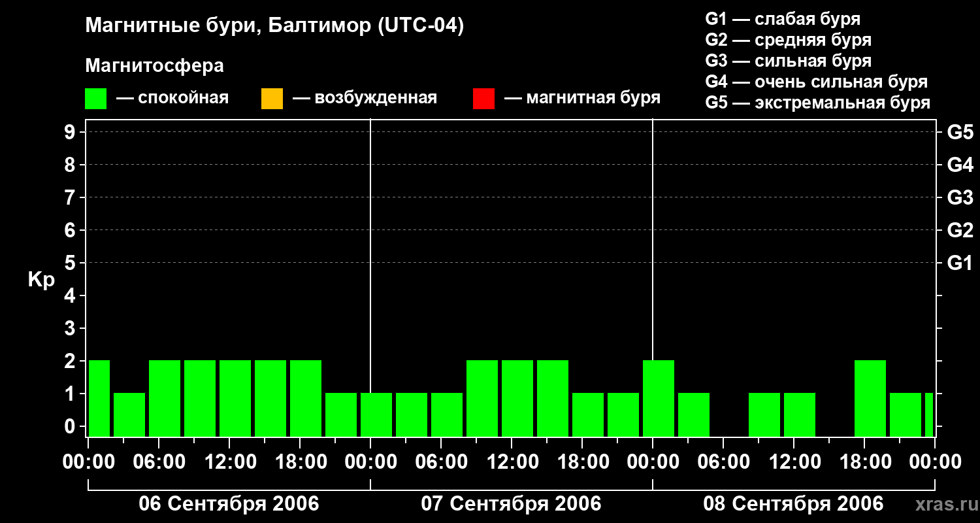
Task: Click the date label '06 Сентября 2006'
Action: (x=229, y=503)
